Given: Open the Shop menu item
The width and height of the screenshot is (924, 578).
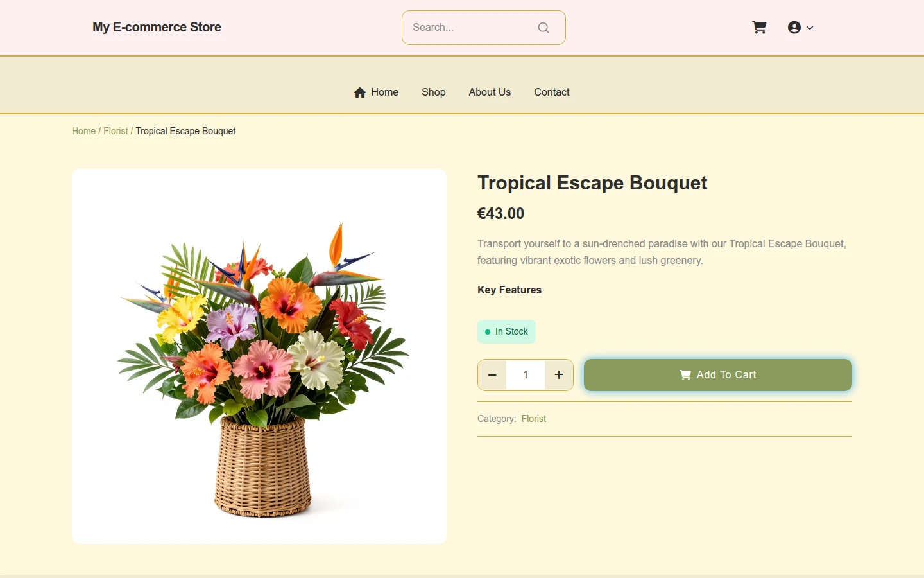Looking at the screenshot, I should click(434, 92).
